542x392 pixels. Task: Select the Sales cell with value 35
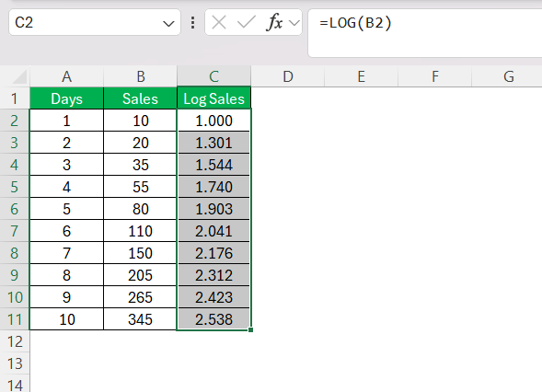point(141,165)
